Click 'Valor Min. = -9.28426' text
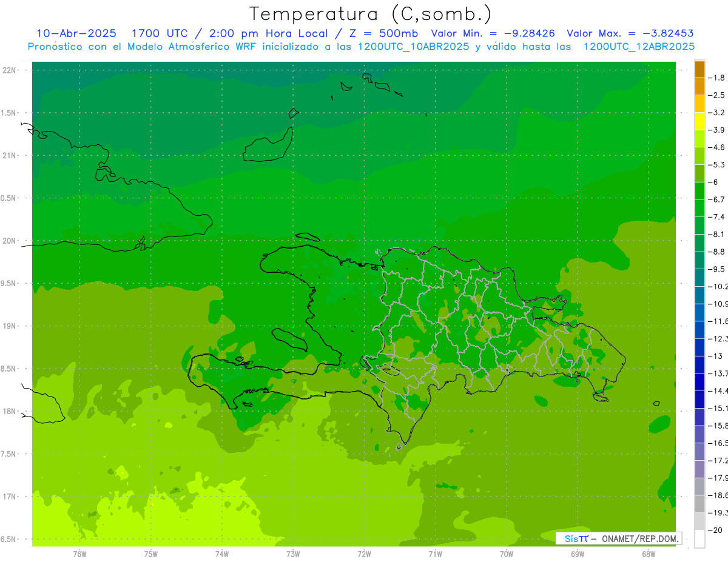728x562 pixels. coord(493,33)
